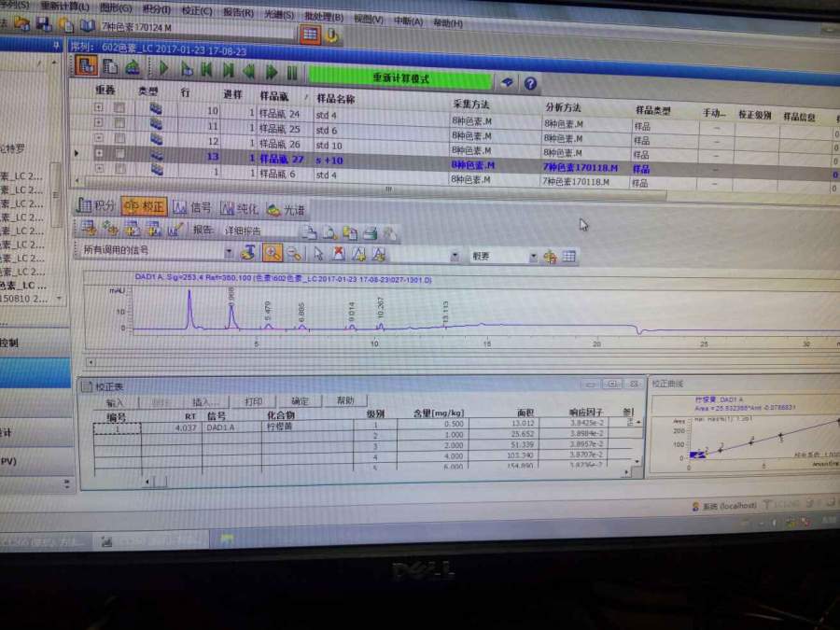Click the new calibration table icon
This screenshot has height=630, width=840.
pyautogui.click(x=89, y=229)
